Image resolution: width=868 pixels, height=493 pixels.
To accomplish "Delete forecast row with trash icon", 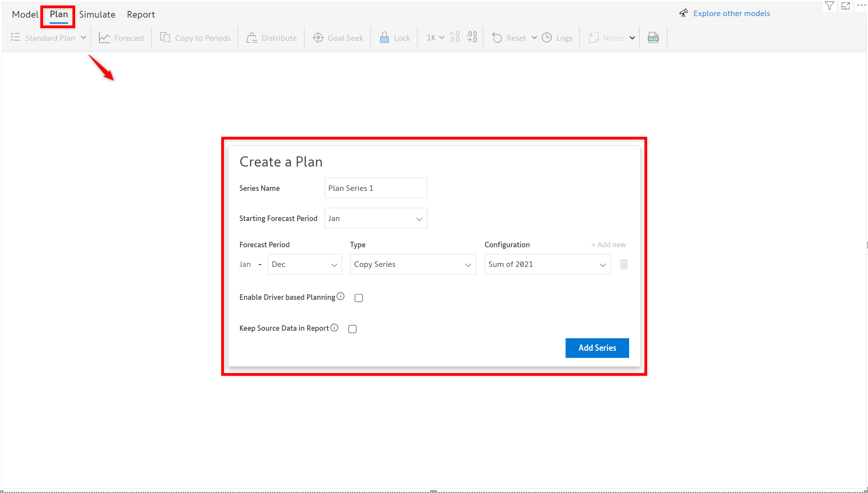I will [624, 265].
